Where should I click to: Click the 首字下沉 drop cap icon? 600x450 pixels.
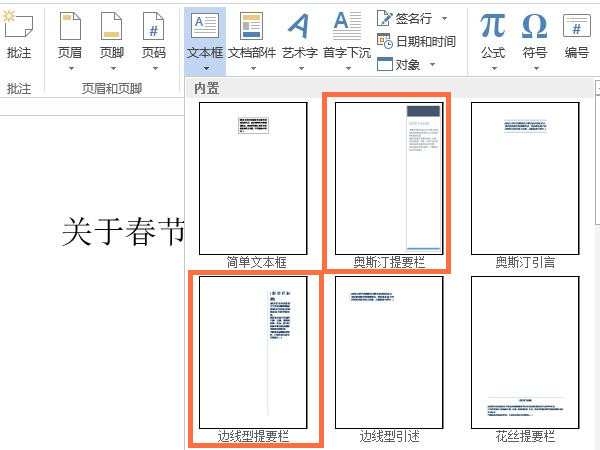347,26
